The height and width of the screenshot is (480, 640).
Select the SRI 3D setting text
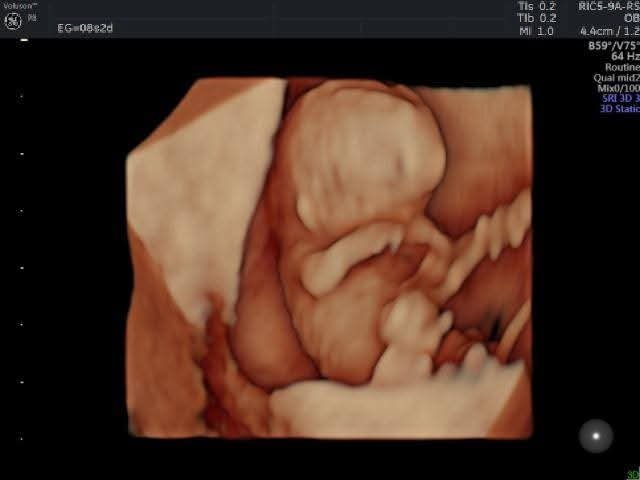619,99
